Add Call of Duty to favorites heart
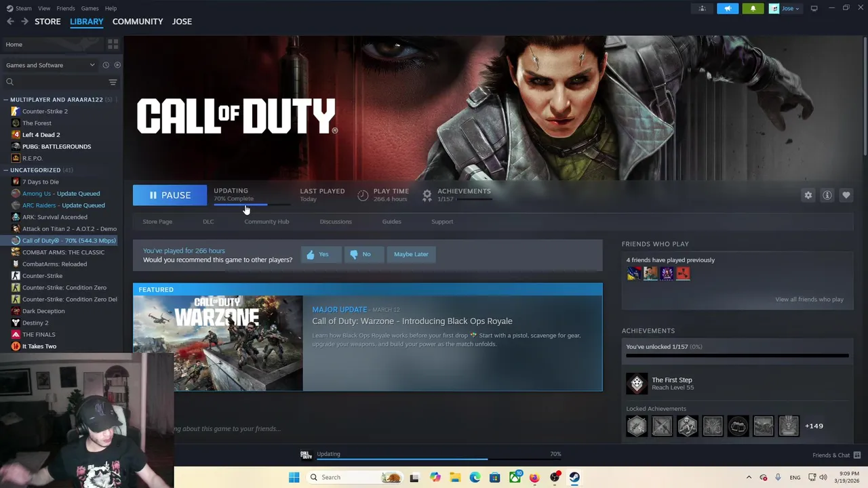This screenshot has width=868, height=488. [x=846, y=195]
